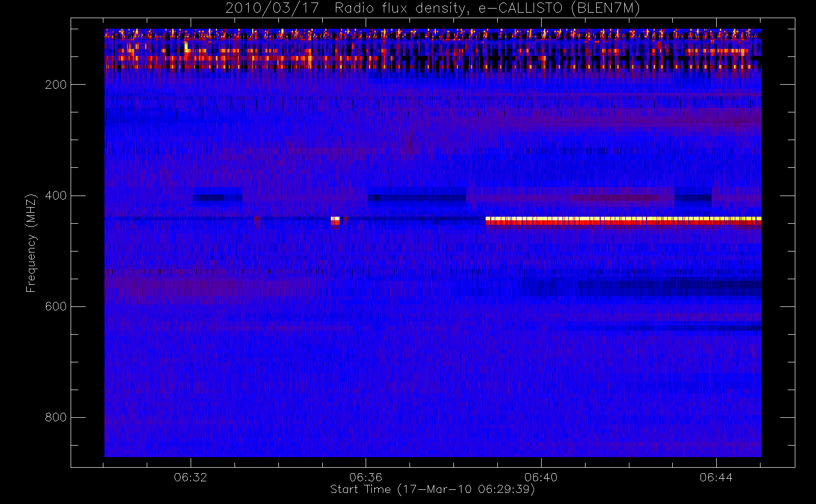Screen dimensions: 816x504
Task: Click the 06:40 time tick label
Action: point(541,477)
